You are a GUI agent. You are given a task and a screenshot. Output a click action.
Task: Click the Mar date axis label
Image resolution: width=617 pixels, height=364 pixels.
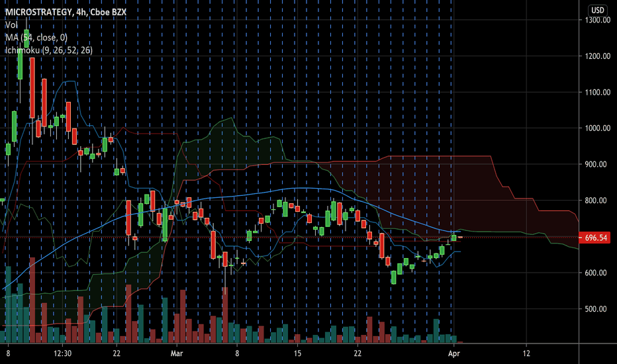177,353
